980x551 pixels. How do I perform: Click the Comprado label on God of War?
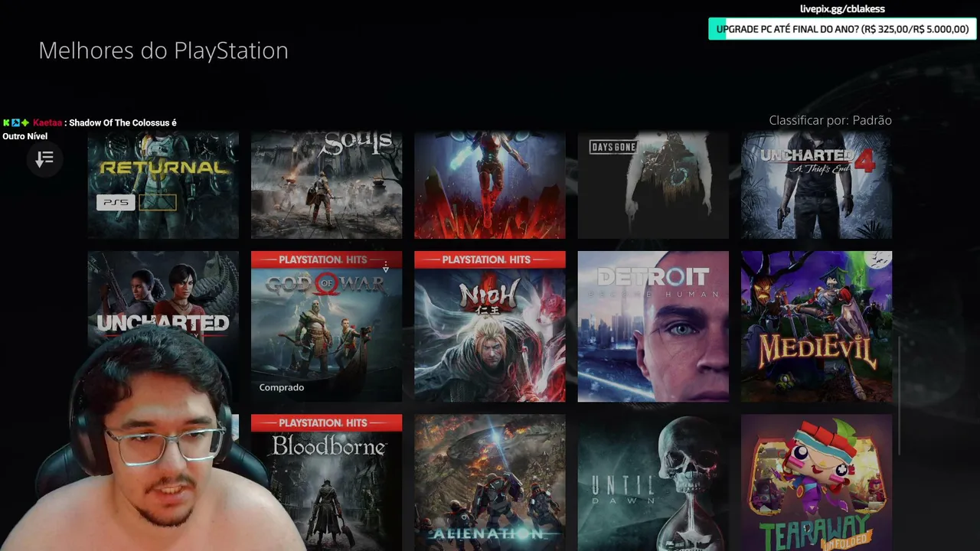pos(282,387)
